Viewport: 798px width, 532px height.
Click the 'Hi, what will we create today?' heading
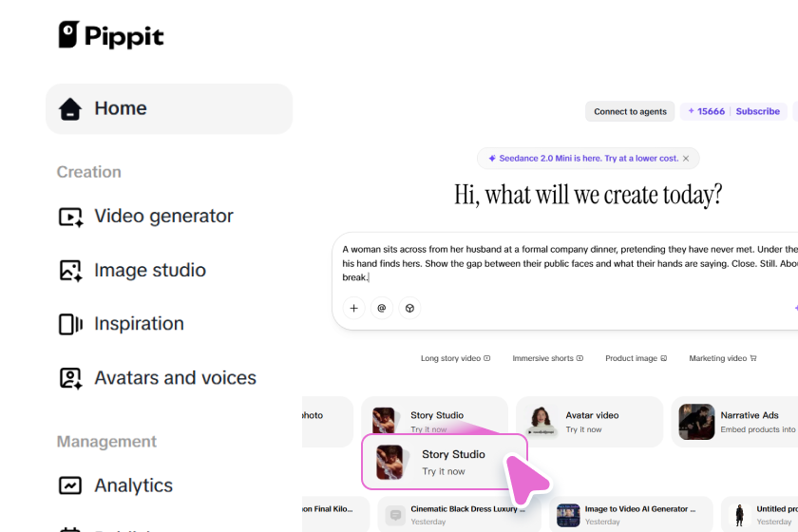pos(588,195)
